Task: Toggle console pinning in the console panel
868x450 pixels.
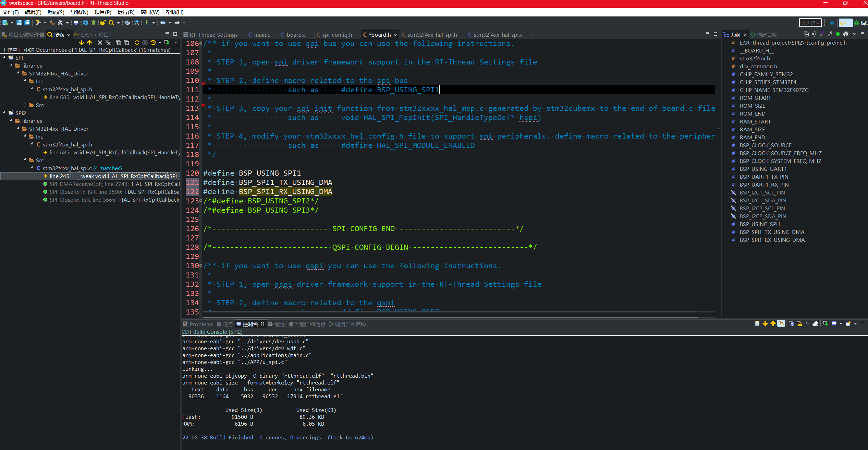Action: [x=825, y=323]
